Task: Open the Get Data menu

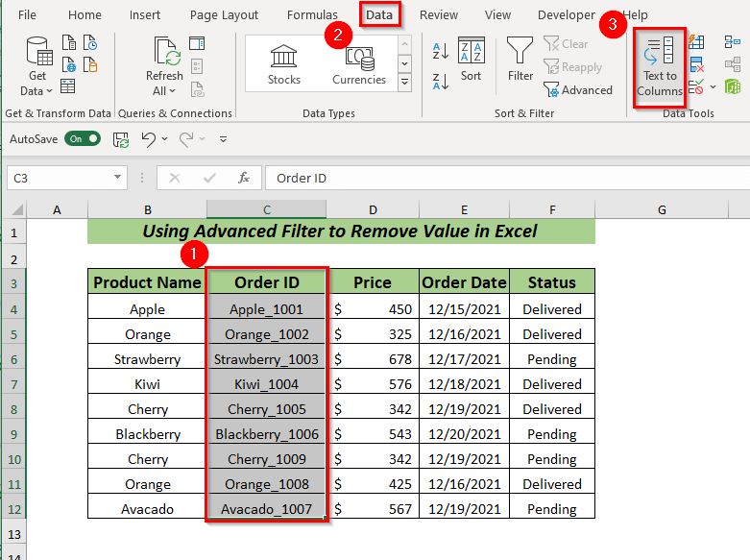Action: pyautogui.click(x=37, y=66)
